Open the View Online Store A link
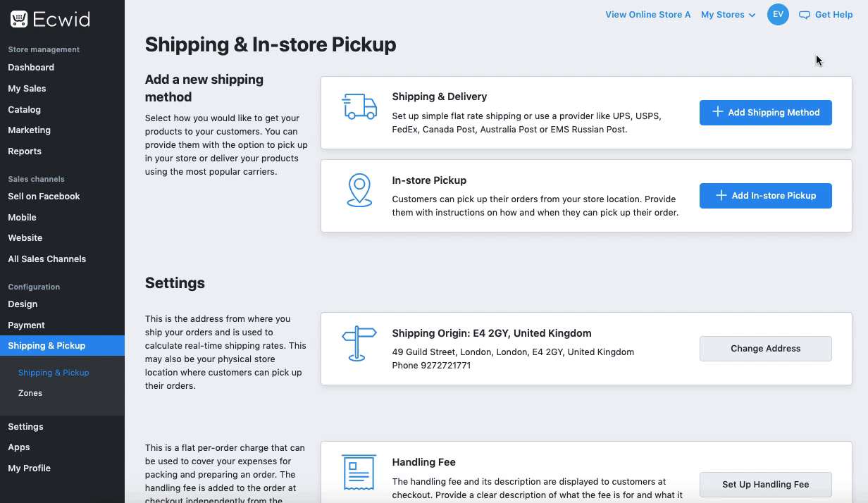The height and width of the screenshot is (503, 868). tap(647, 15)
